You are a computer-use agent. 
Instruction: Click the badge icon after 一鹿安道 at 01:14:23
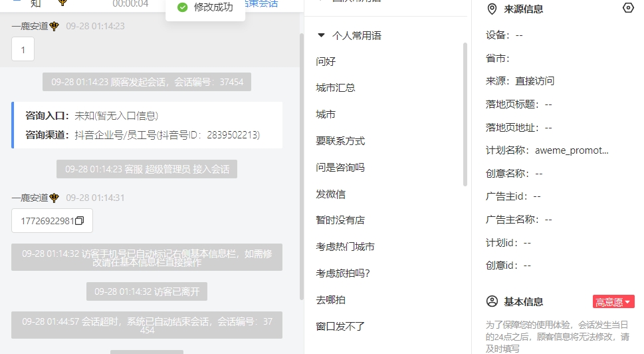click(x=54, y=27)
